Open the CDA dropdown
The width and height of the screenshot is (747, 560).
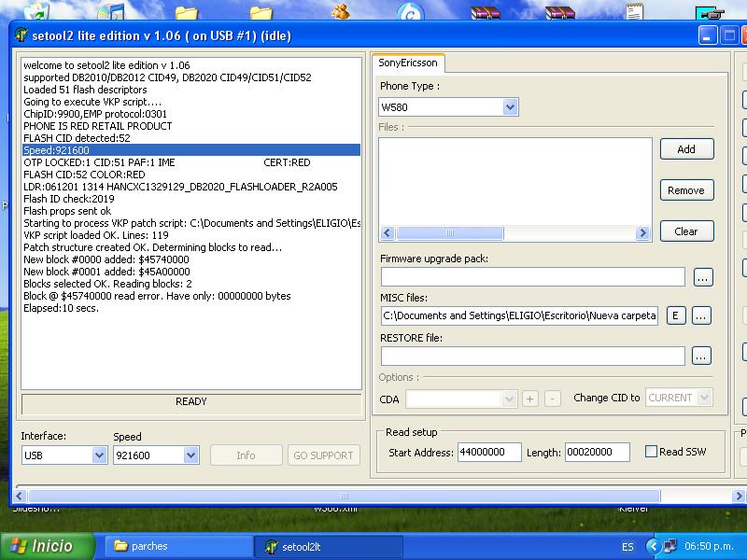click(x=509, y=399)
